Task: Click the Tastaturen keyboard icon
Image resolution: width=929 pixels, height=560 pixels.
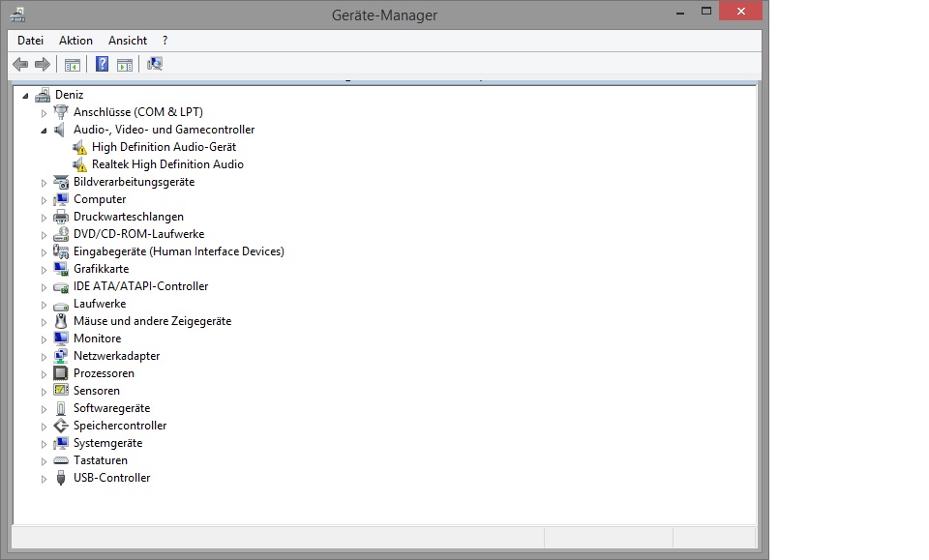Action: pos(60,460)
